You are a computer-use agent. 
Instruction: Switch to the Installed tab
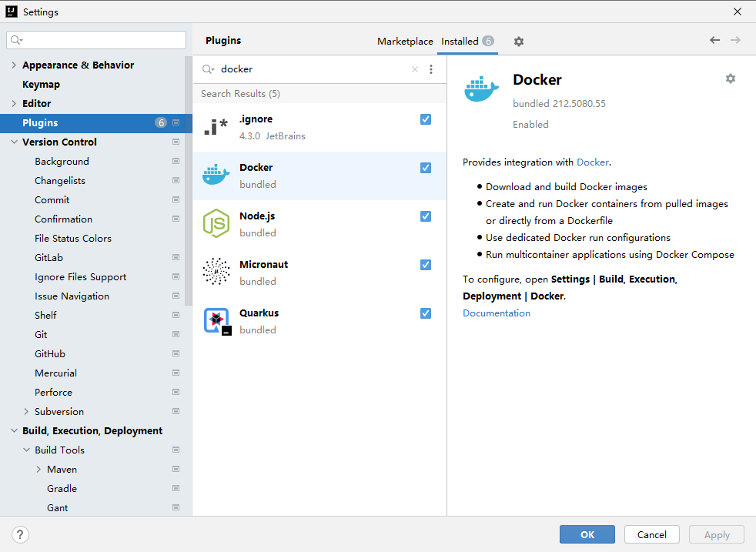coord(467,42)
